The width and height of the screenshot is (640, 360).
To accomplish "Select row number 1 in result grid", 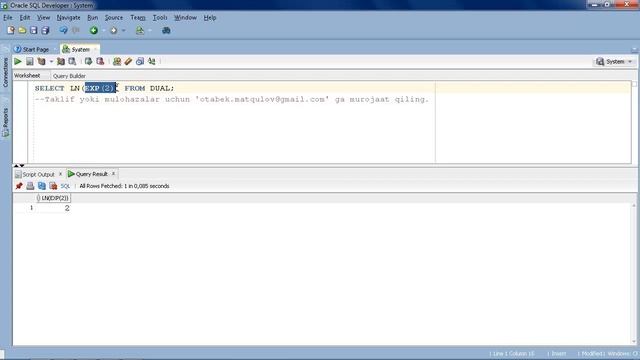I will click(x=31, y=208).
